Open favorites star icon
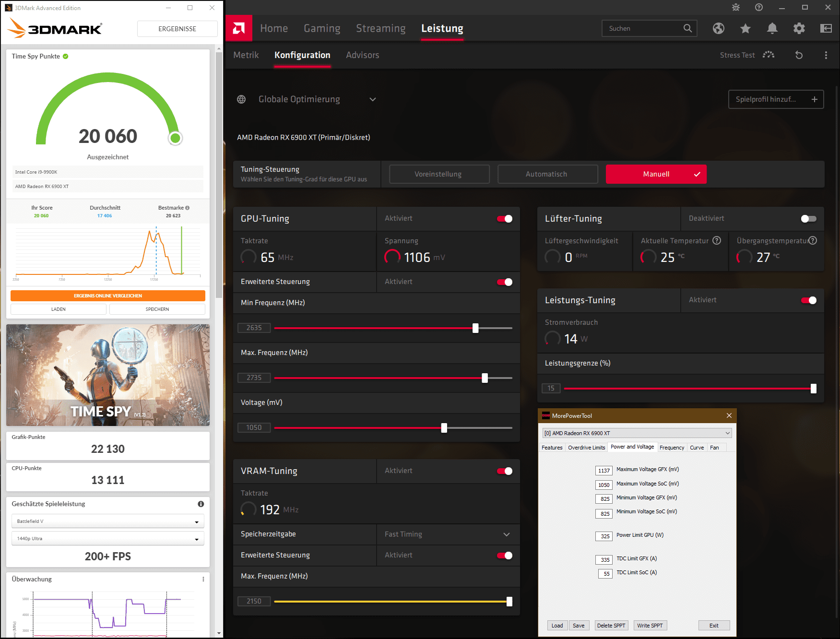Image resolution: width=840 pixels, height=639 pixels. tap(745, 28)
